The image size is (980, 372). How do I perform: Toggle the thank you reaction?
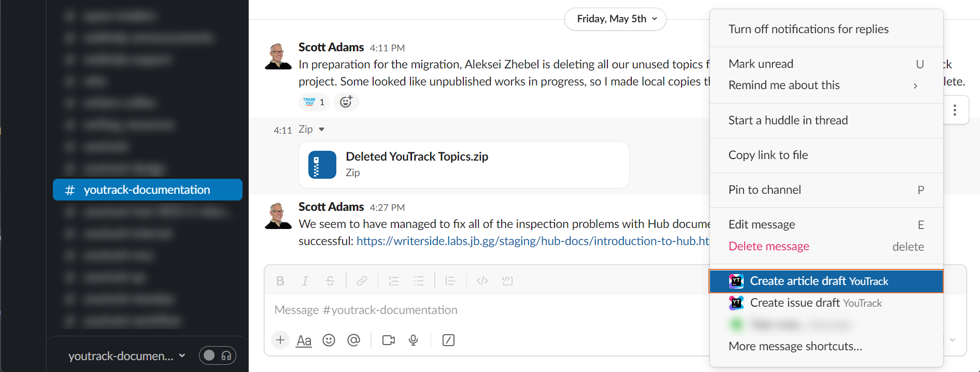(314, 102)
